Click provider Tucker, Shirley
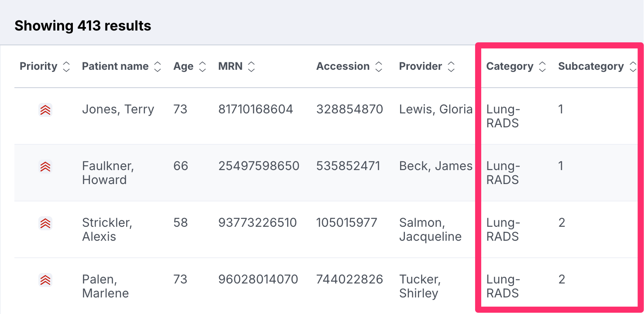The image size is (644, 314). click(x=420, y=286)
